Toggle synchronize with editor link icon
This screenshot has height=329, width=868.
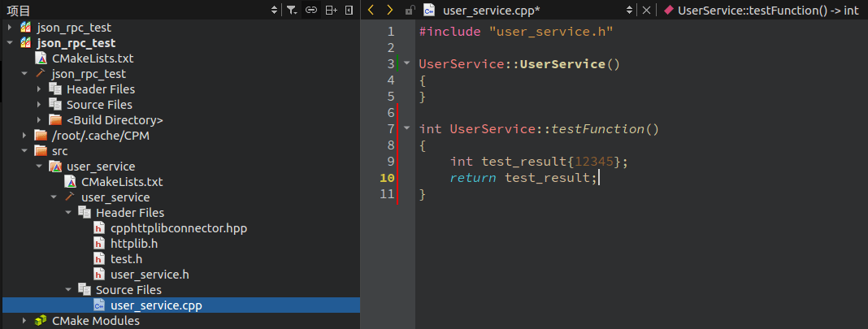pos(311,10)
